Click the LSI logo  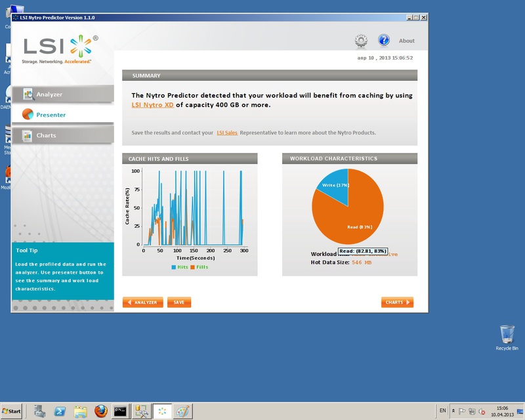coord(60,49)
